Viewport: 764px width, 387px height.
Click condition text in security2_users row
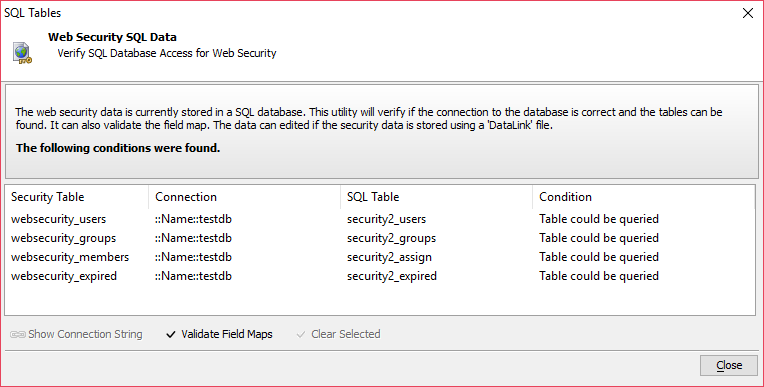tap(599, 219)
